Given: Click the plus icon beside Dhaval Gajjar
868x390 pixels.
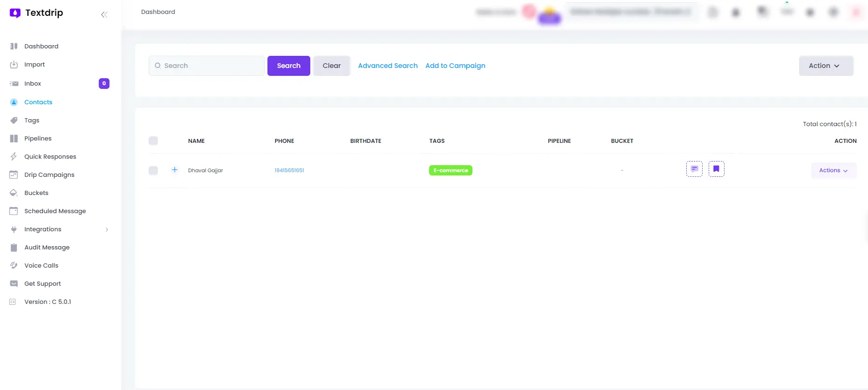Looking at the screenshot, I should pos(175,170).
